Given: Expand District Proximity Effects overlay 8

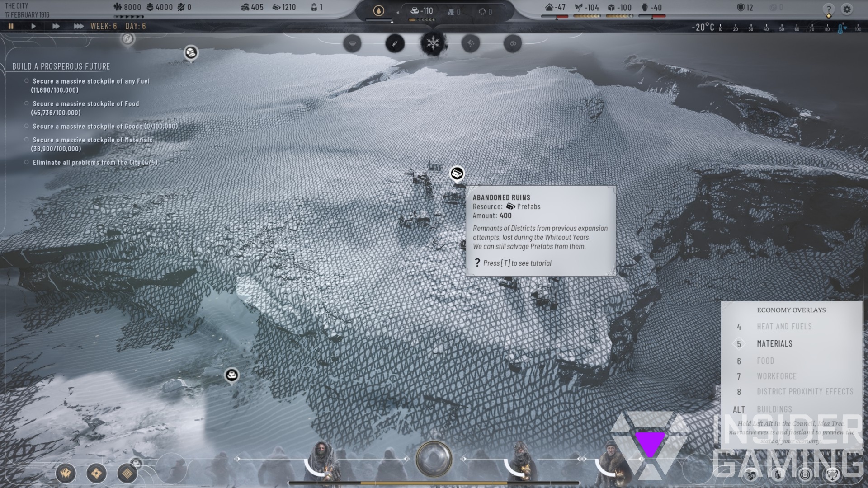Looking at the screenshot, I should (x=805, y=391).
